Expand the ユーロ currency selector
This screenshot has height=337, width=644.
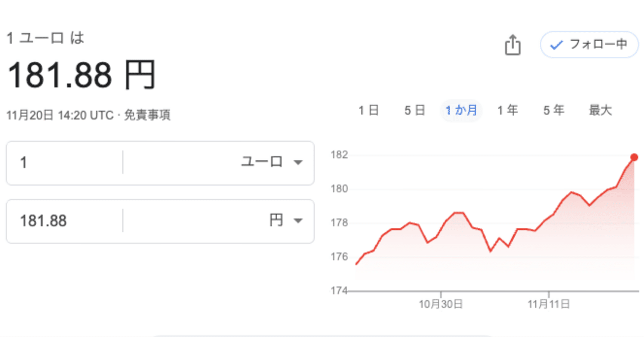[x=269, y=162]
